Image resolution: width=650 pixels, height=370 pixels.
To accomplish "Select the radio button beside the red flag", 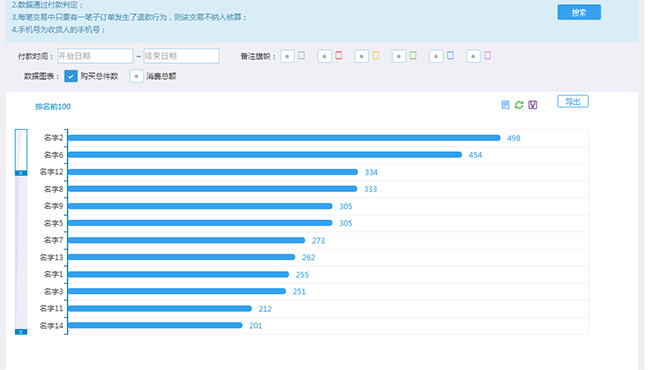I will point(324,56).
